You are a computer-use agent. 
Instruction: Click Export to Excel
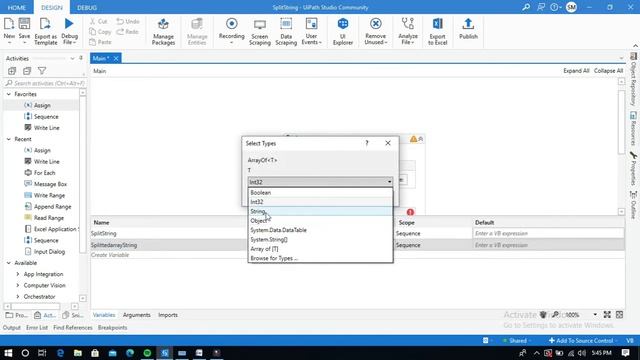coord(438,31)
